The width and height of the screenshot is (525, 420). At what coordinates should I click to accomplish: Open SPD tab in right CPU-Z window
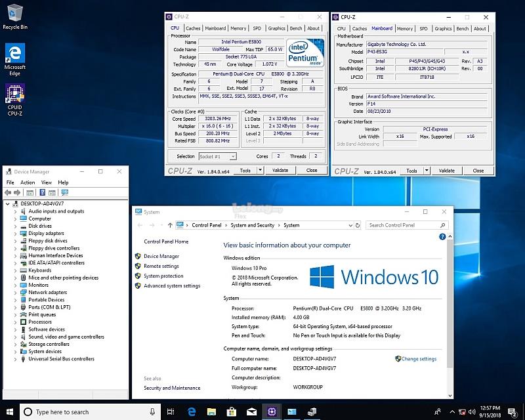[x=423, y=29]
